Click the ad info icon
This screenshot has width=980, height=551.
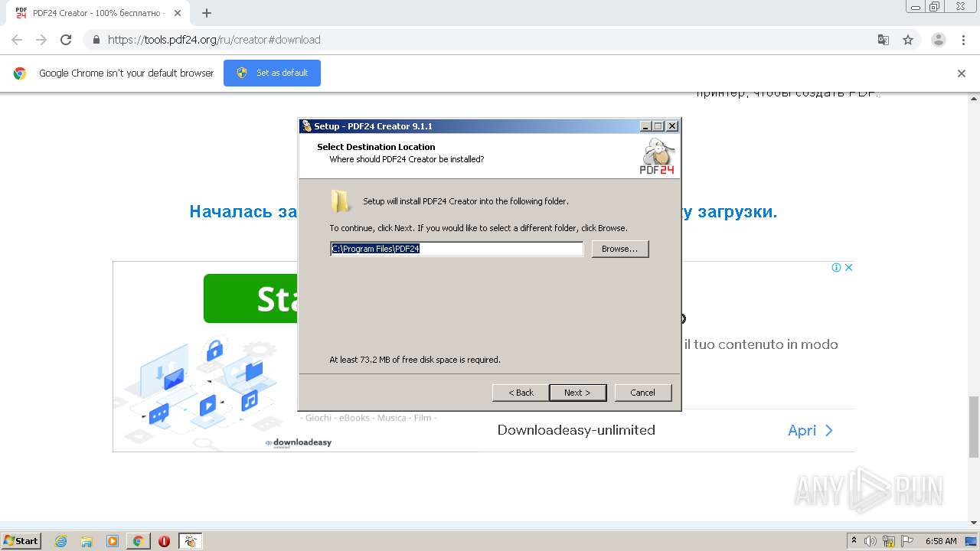click(837, 267)
